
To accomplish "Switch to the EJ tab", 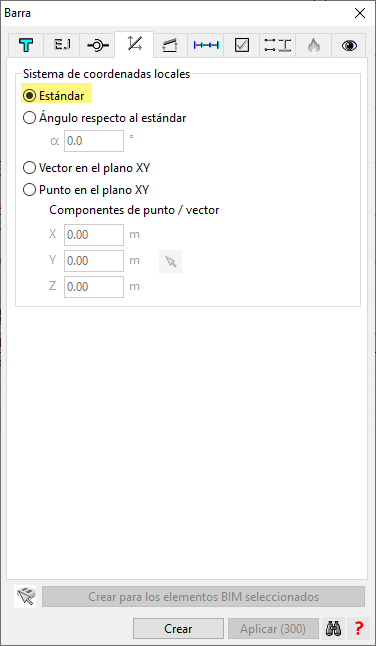I will point(62,45).
